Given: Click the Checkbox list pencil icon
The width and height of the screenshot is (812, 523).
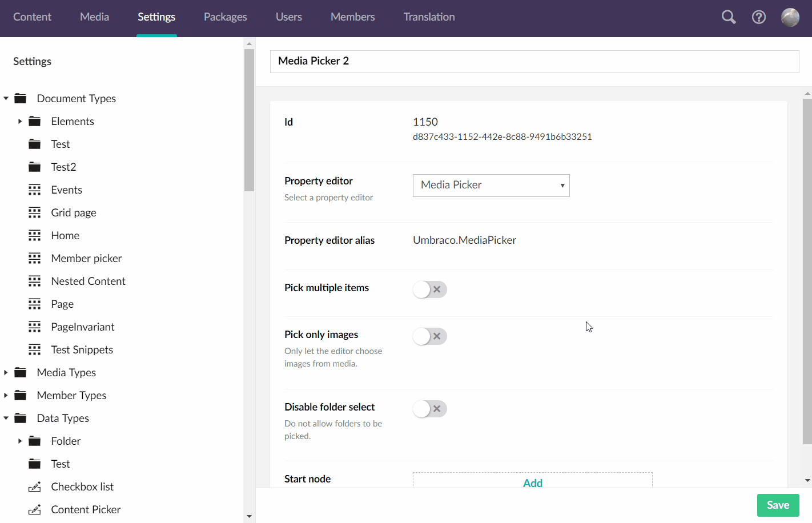Looking at the screenshot, I should (x=35, y=486).
